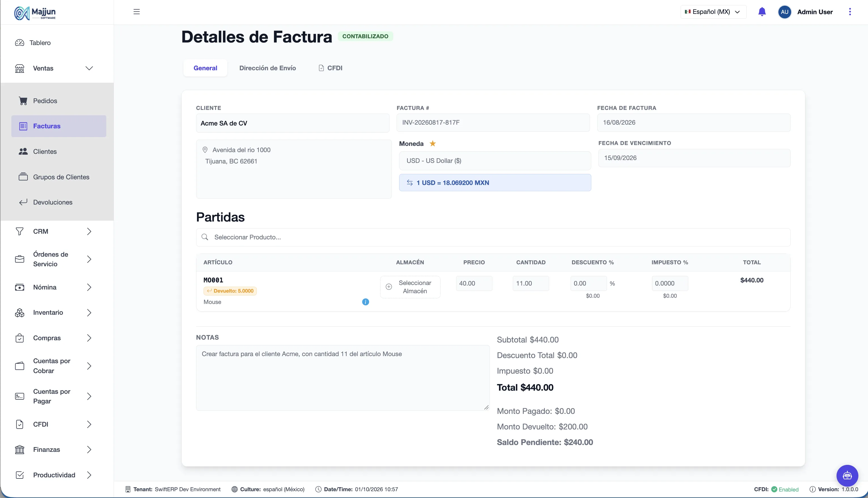The width and height of the screenshot is (868, 498).
Task: Open the Moneda USD - US Dollar dropdown
Action: coord(495,161)
